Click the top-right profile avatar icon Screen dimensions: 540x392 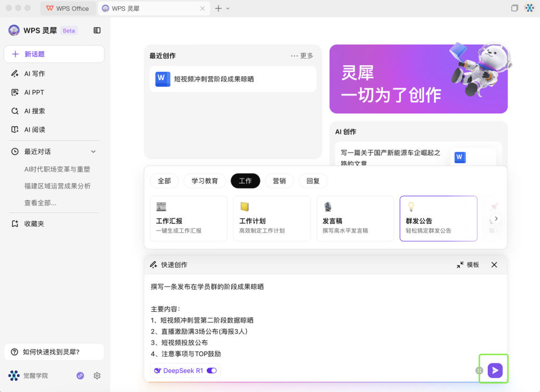(x=529, y=8)
